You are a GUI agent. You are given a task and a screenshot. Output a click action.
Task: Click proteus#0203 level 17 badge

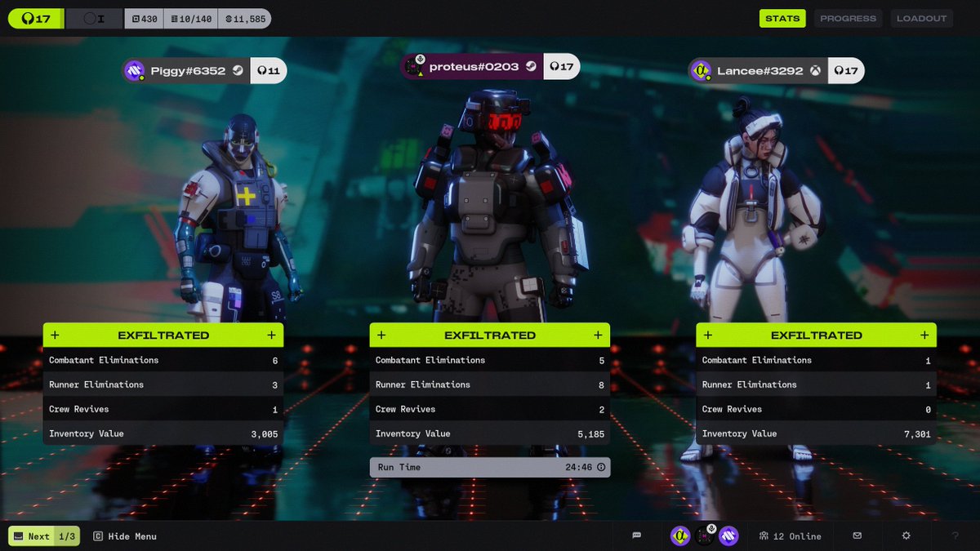click(x=562, y=67)
